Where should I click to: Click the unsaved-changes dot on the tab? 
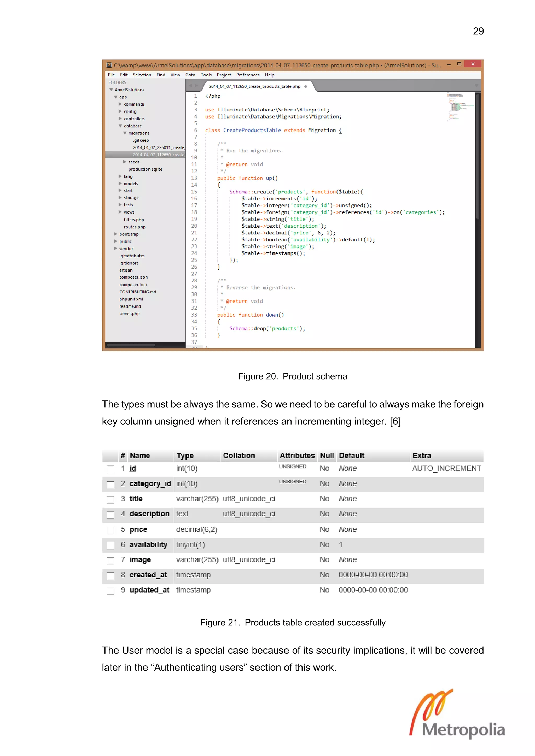[305, 86]
